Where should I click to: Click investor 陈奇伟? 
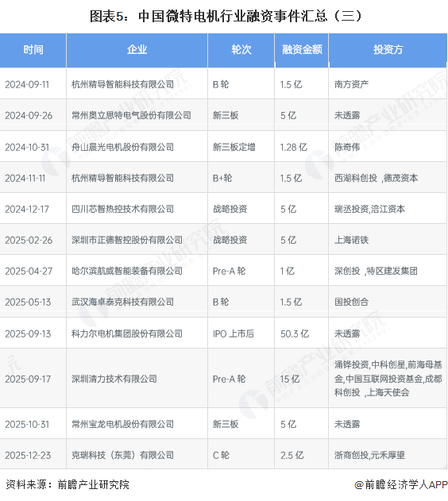click(x=347, y=147)
